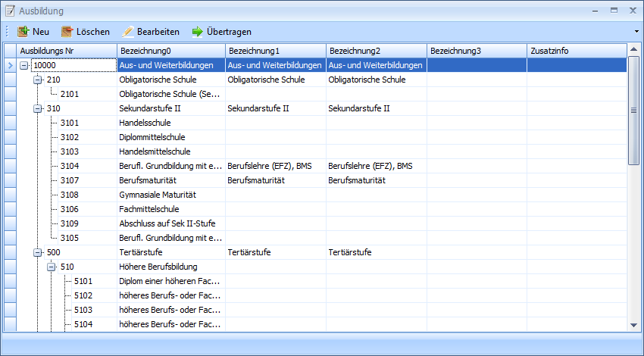Collapse the 310 Sekundarstufe II node
The width and height of the screenshot is (644, 356).
38,108
